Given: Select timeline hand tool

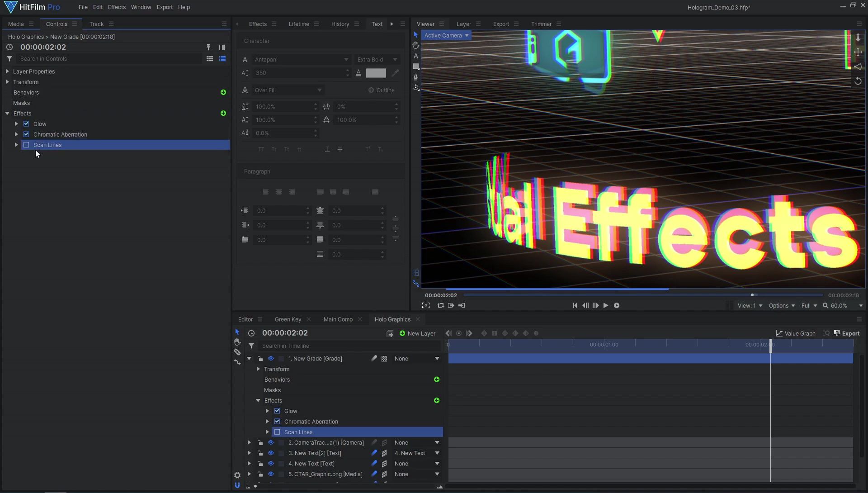Looking at the screenshot, I should coord(237,342).
